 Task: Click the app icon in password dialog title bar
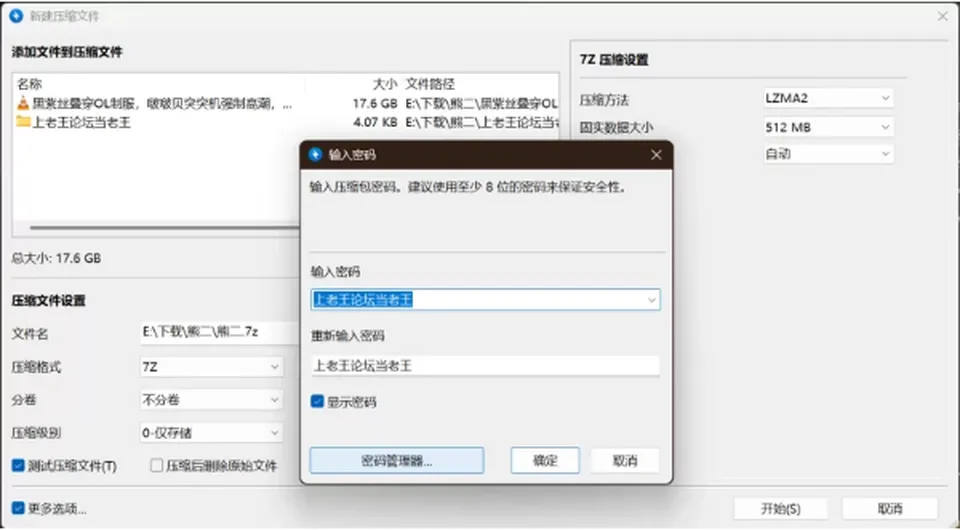pos(315,155)
